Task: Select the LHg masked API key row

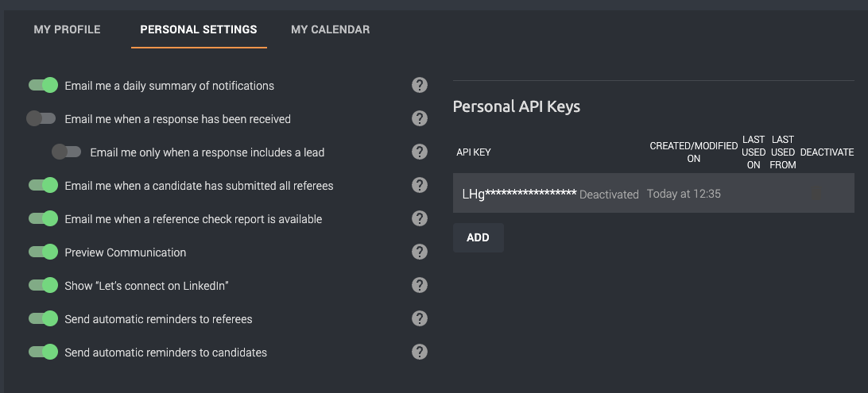Action: (653, 194)
